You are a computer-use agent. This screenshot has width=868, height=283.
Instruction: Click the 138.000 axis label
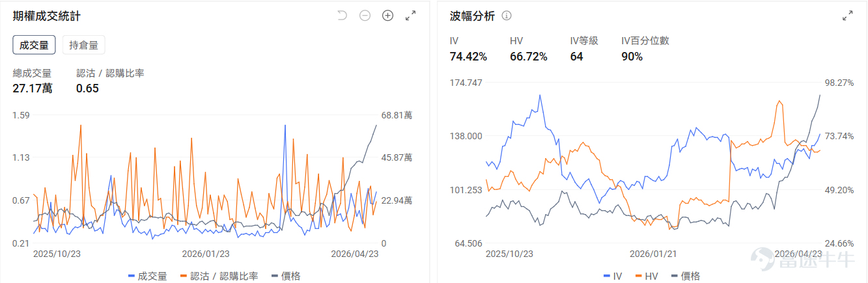(466, 136)
